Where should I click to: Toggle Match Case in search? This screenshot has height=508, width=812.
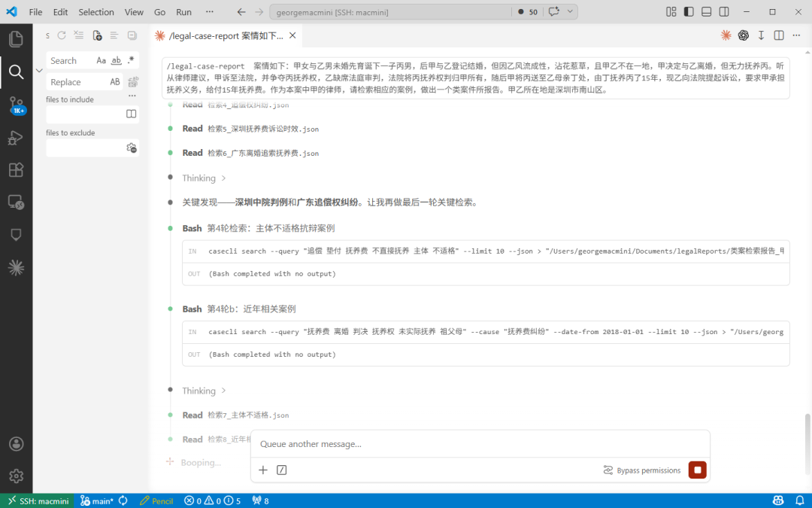click(x=101, y=61)
